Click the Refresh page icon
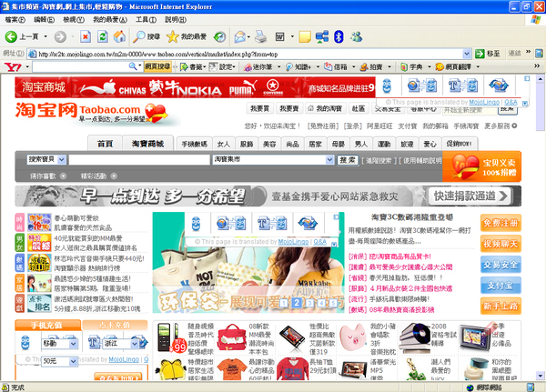The image size is (546, 392). click(x=102, y=36)
